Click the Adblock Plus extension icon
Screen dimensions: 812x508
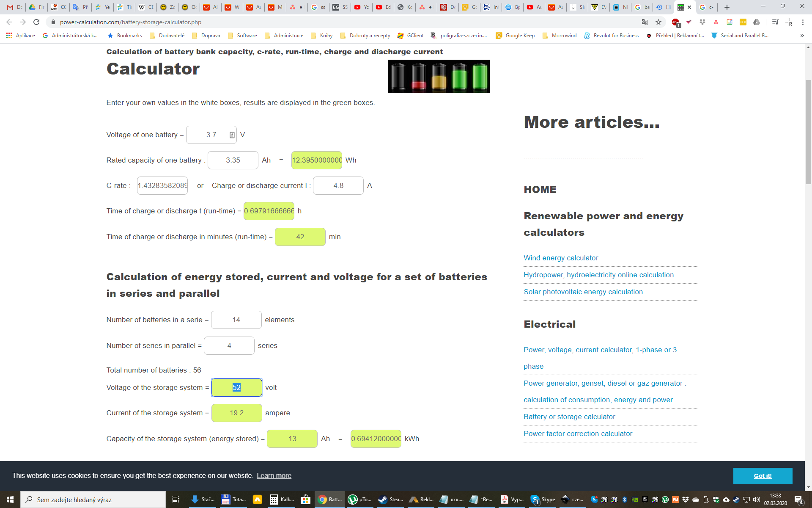[675, 22]
